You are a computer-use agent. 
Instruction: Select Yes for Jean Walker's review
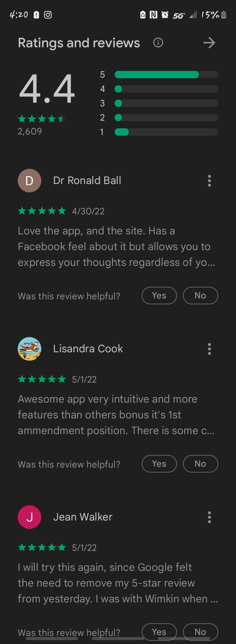click(x=159, y=632)
